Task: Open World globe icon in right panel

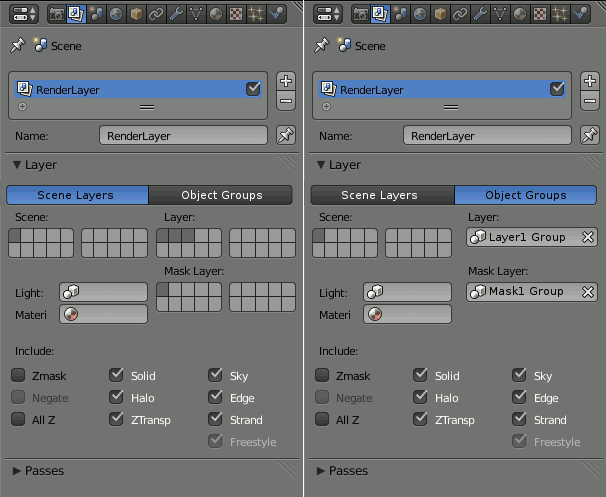Action: click(x=420, y=14)
